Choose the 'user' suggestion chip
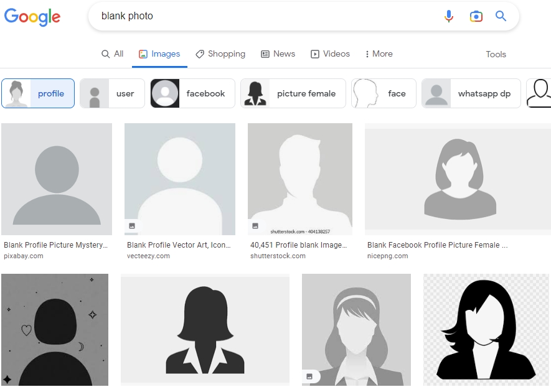The height and width of the screenshot is (392, 551). point(112,93)
